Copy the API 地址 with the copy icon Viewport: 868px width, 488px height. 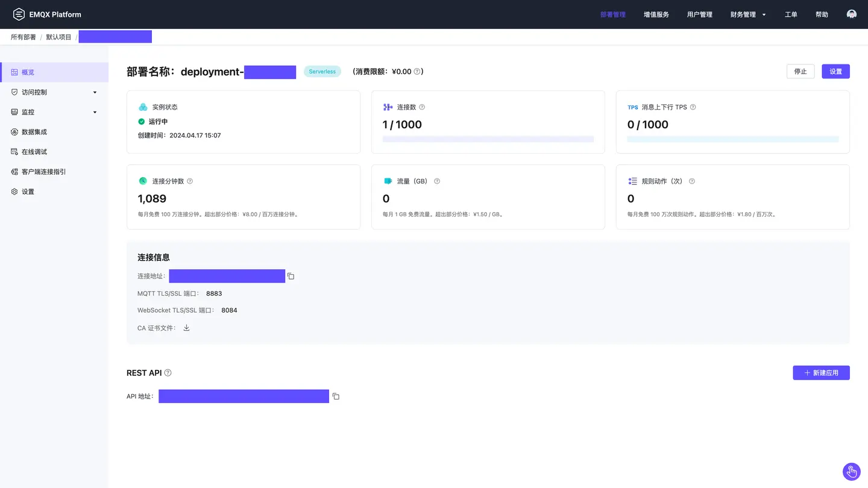[336, 396]
